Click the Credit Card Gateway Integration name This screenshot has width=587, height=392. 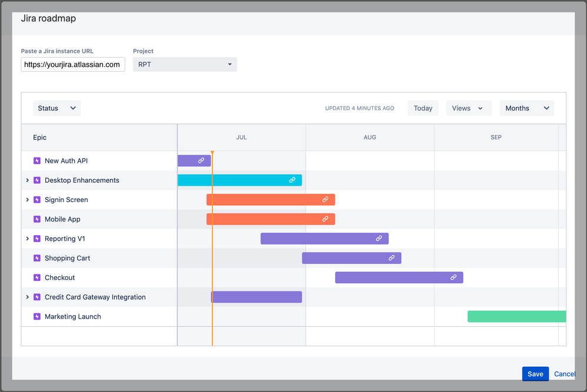click(x=95, y=297)
